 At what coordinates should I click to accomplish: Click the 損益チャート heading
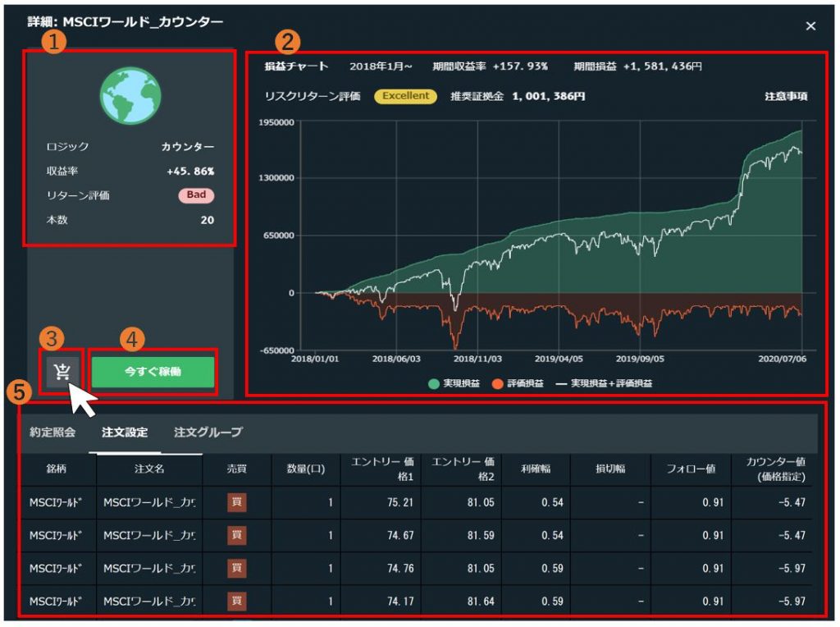[x=296, y=66]
